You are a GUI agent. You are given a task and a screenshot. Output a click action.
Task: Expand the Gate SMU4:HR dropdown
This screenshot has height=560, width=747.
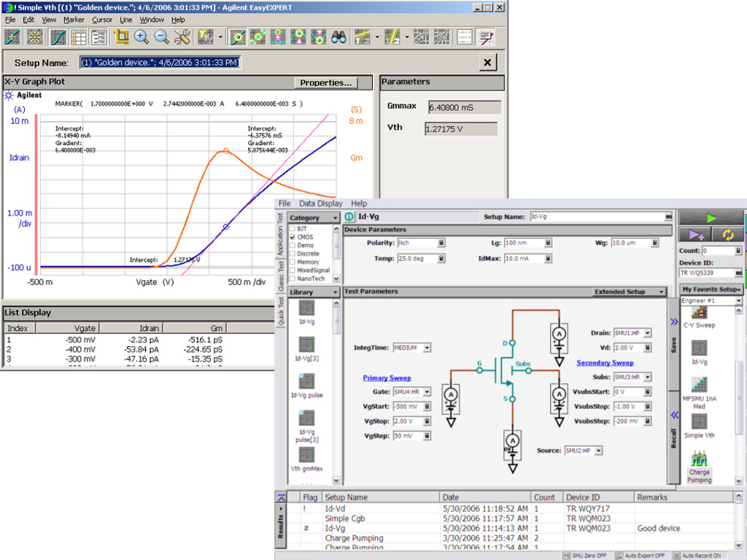[x=413, y=392]
